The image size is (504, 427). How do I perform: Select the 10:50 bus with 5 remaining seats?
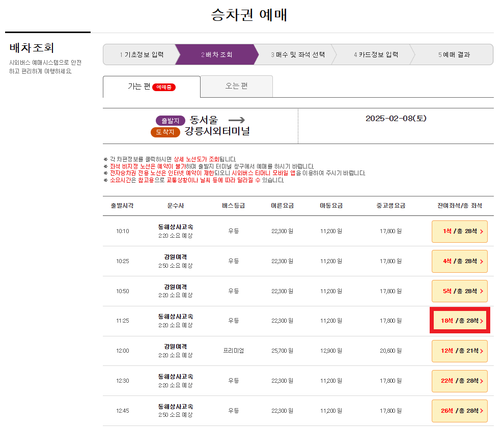(x=459, y=291)
